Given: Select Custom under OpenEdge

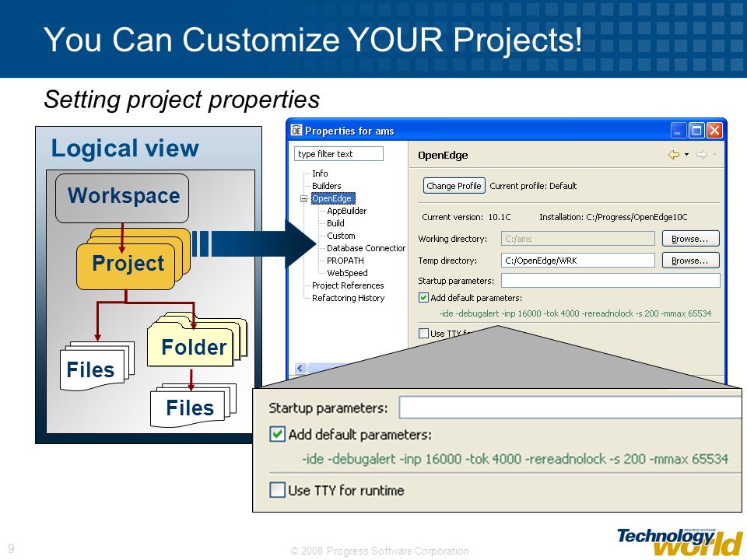Looking at the screenshot, I should pos(341,235).
